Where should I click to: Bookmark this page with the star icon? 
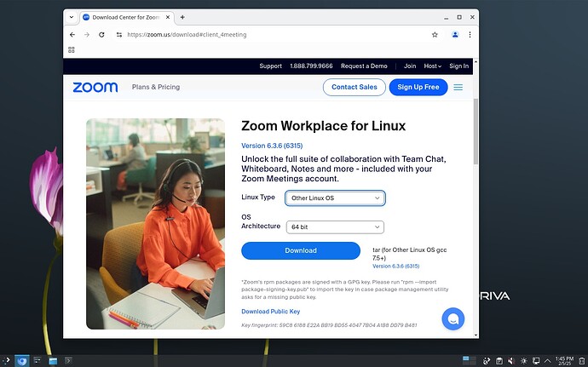pyautogui.click(x=435, y=34)
